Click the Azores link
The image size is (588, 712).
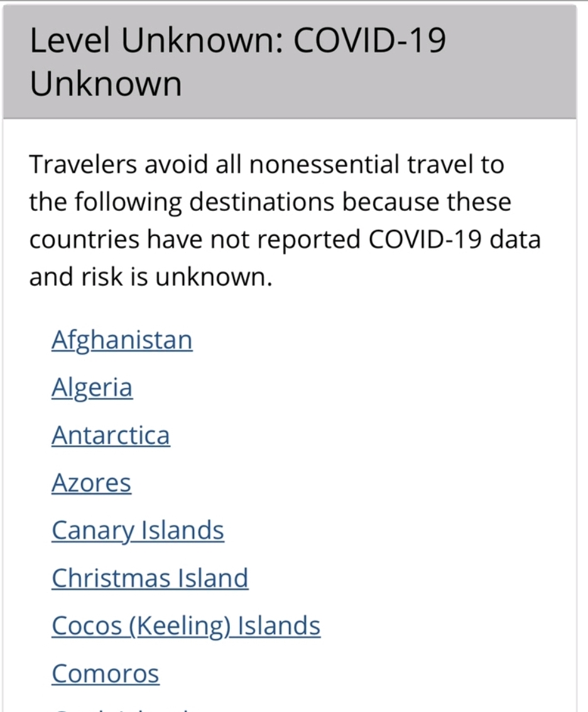pyautogui.click(x=91, y=483)
